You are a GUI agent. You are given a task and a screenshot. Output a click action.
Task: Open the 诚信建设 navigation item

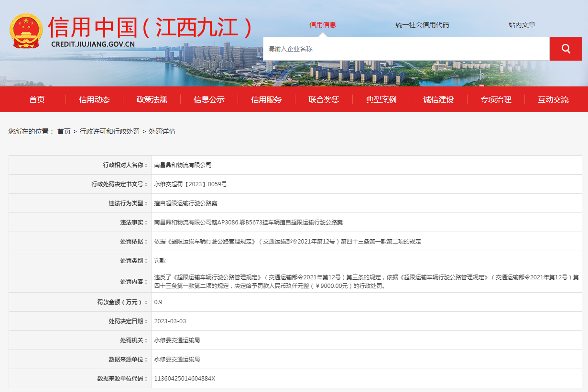438,99
